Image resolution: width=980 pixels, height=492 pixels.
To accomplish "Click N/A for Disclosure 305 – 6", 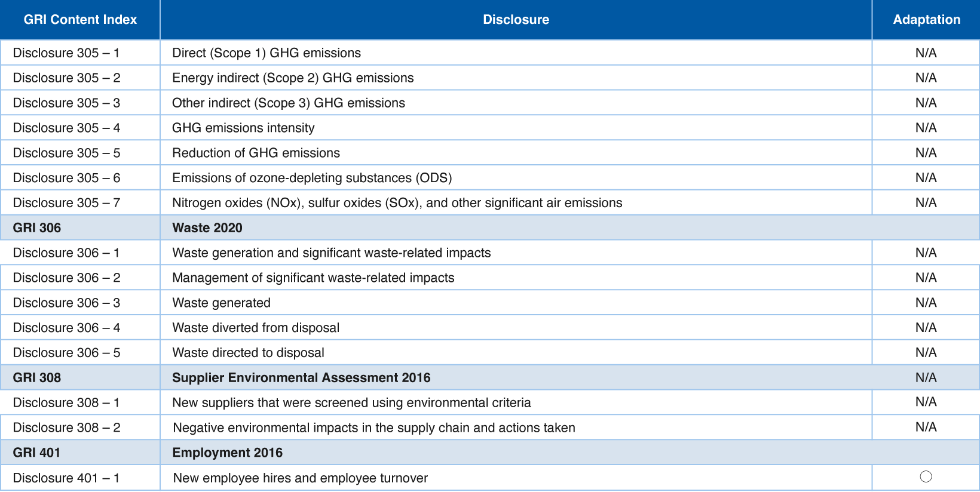I will click(x=926, y=178).
